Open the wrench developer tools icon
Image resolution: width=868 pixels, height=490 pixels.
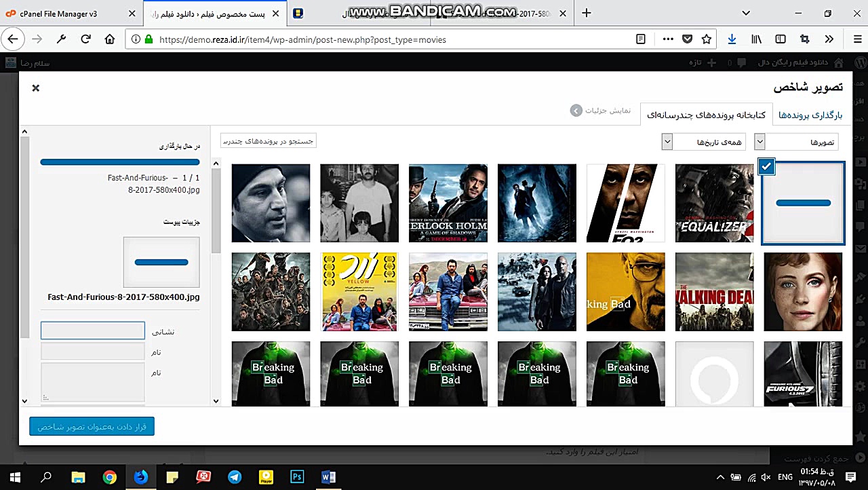[x=61, y=39]
